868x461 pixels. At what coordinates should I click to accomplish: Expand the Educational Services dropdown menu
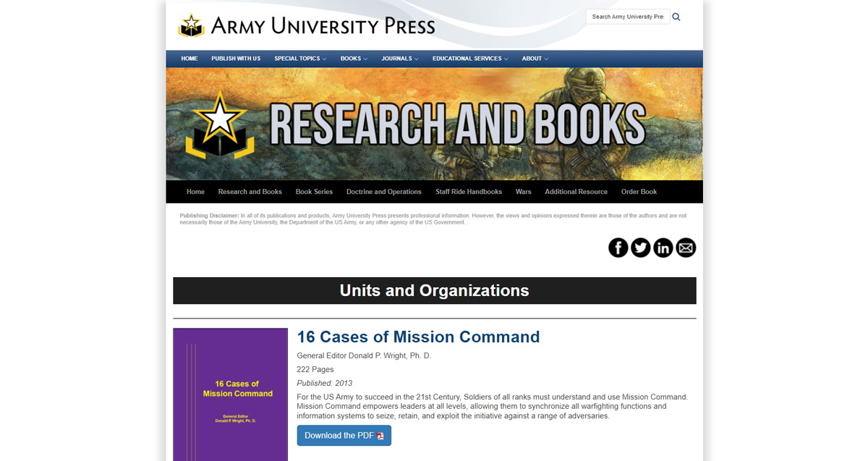470,59
